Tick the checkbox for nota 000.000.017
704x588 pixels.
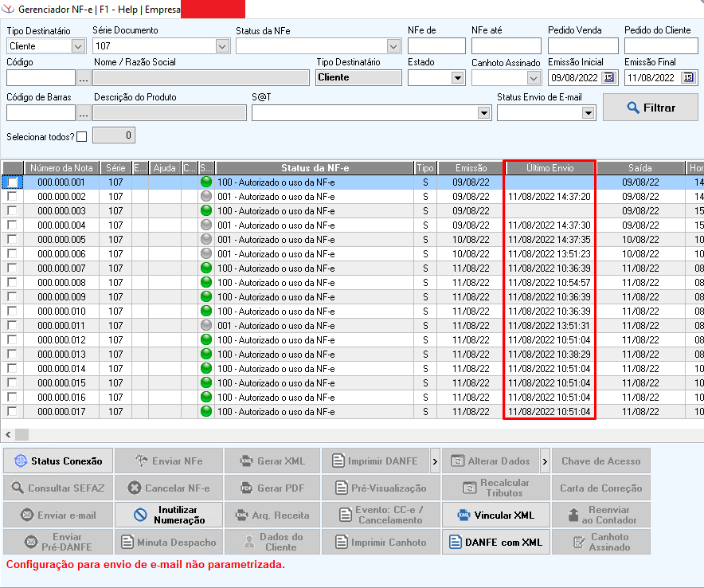pyautogui.click(x=12, y=412)
